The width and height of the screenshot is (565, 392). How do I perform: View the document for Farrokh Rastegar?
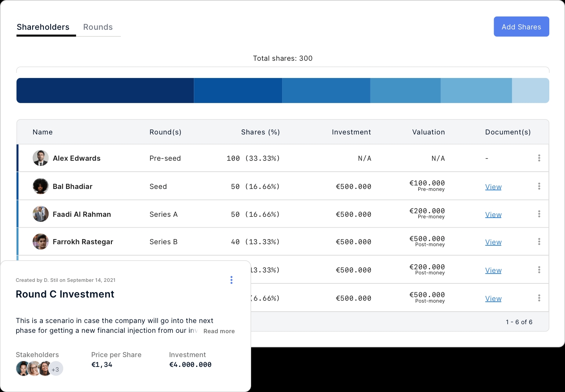coord(493,242)
